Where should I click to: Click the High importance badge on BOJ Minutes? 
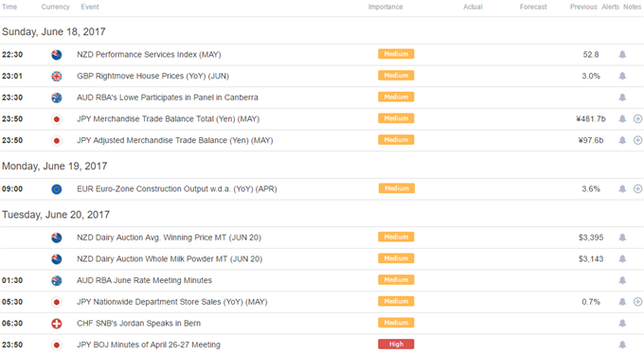(x=396, y=345)
